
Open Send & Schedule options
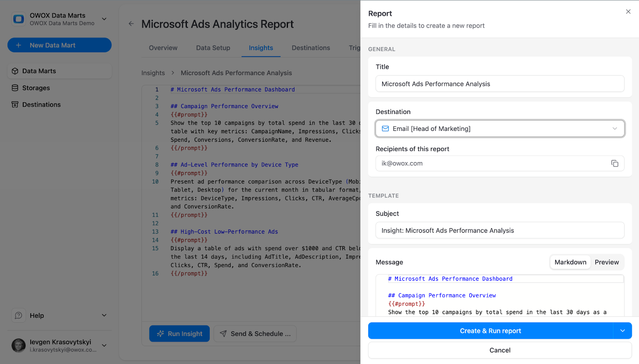coord(255,333)
